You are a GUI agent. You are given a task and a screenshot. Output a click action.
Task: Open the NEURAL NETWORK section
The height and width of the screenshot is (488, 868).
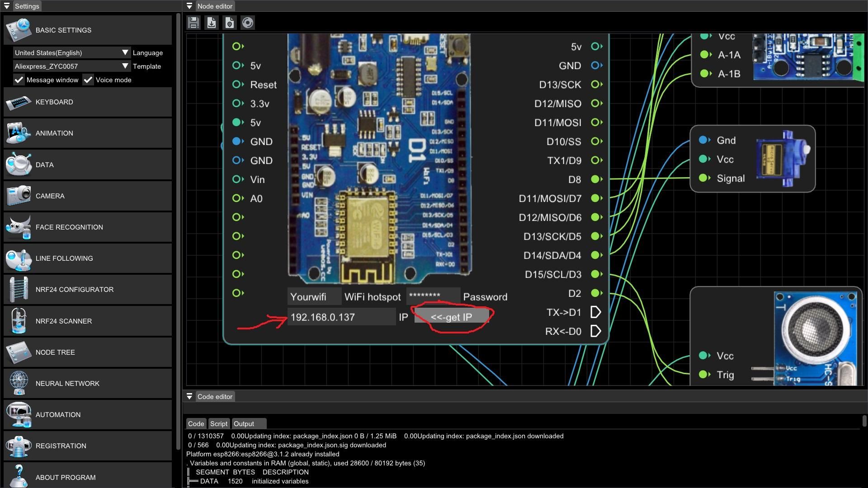(88, 383)
